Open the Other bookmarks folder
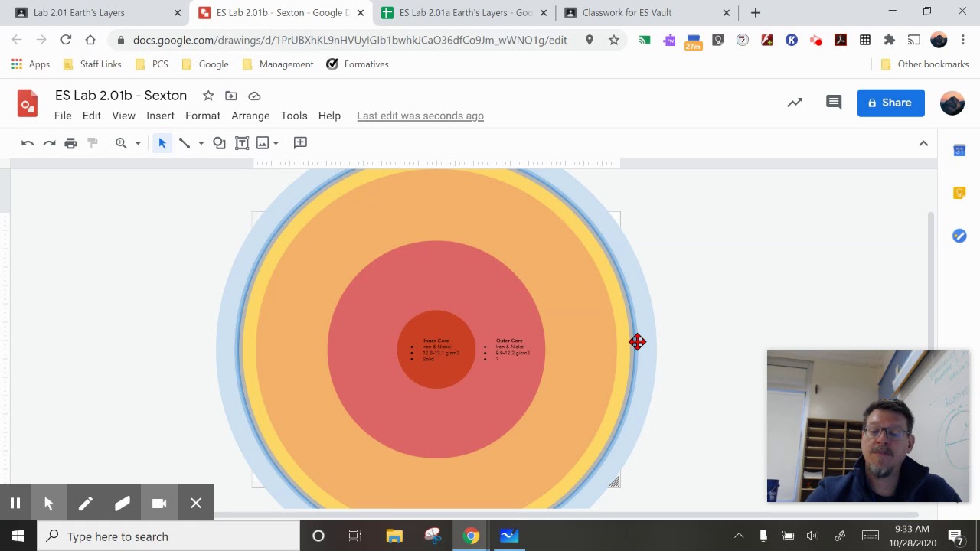 pyautogui.click(x=925, y=64)
